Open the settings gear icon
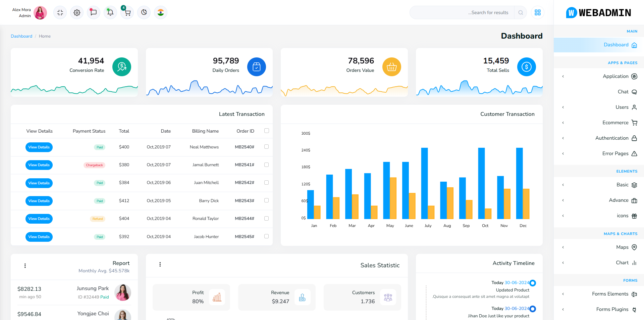Image resolution: width=644 pixels, height=320 pixels. coord(77,13)
